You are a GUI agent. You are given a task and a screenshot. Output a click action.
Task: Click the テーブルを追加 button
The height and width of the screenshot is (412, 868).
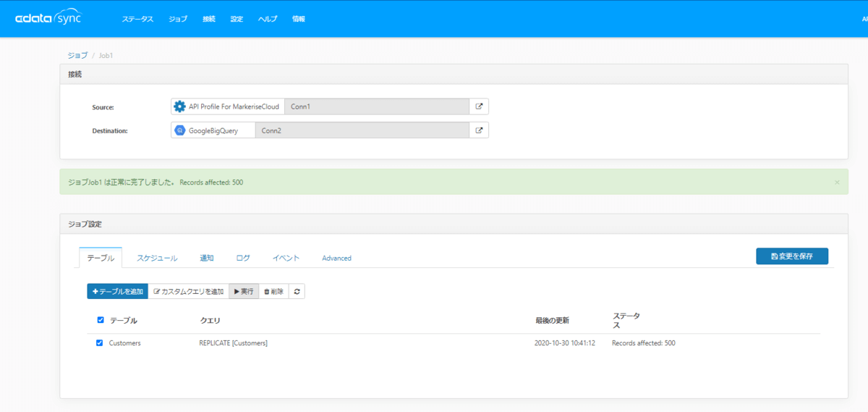117,291
